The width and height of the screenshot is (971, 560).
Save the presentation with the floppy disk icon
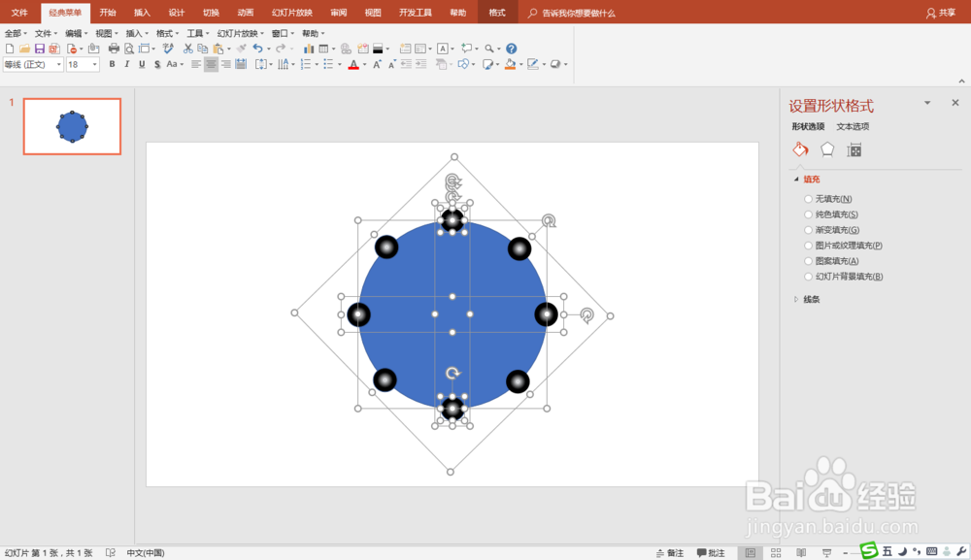click(x=39, y=49)
